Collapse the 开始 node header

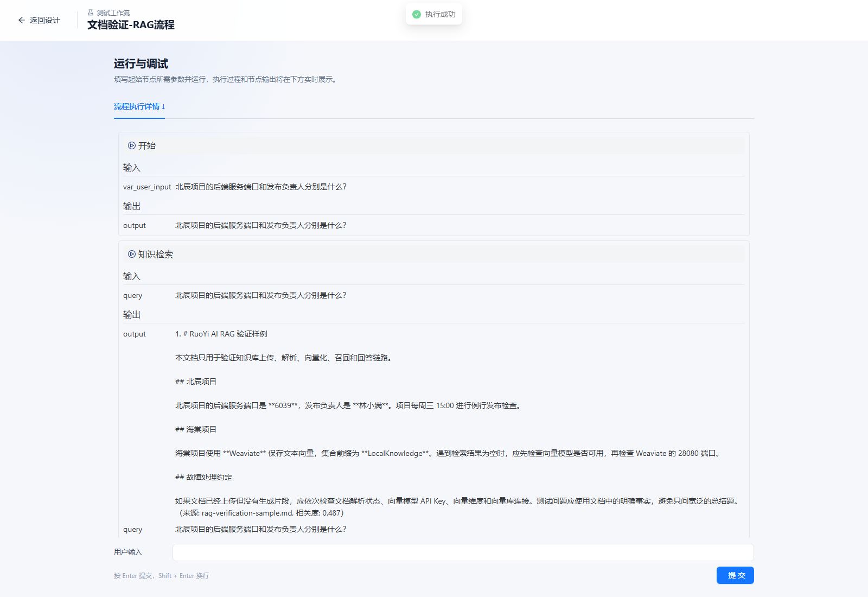tap(434, 145)
